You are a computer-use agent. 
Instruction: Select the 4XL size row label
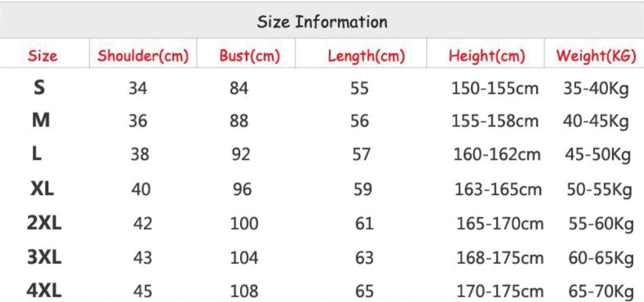pos(44,291)
